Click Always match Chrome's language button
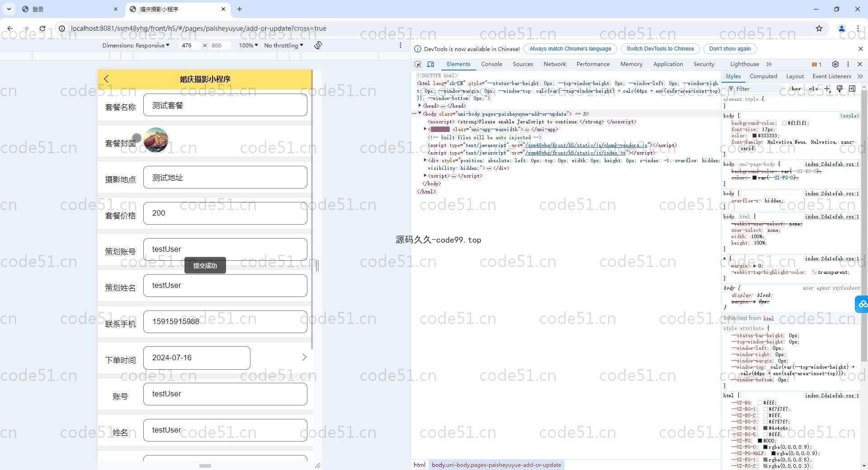Image resolution: width=868 pixels, height=470 pixels. (x=570, y=49)
